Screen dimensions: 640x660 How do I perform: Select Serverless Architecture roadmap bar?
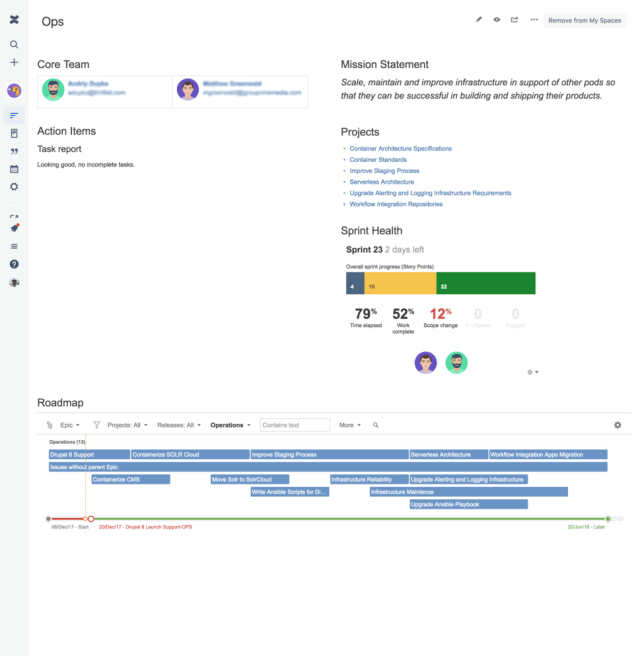point(448,455)
